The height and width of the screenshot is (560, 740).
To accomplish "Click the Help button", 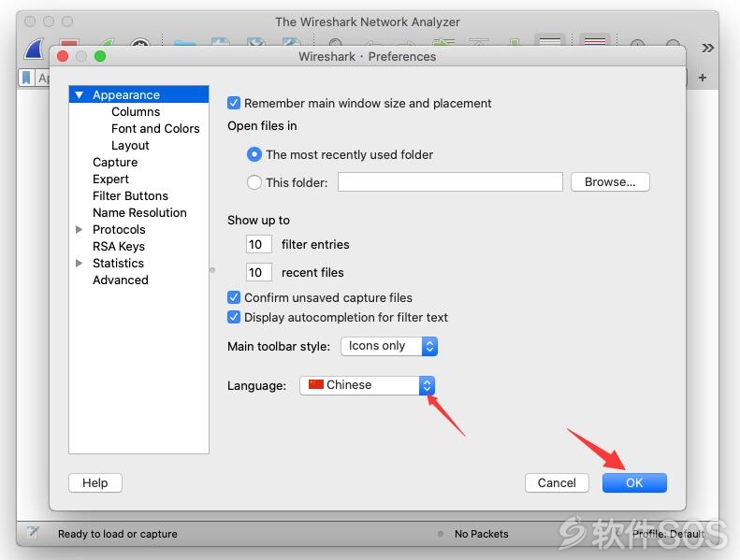I will pyautogui.click(x=94, y=482).
